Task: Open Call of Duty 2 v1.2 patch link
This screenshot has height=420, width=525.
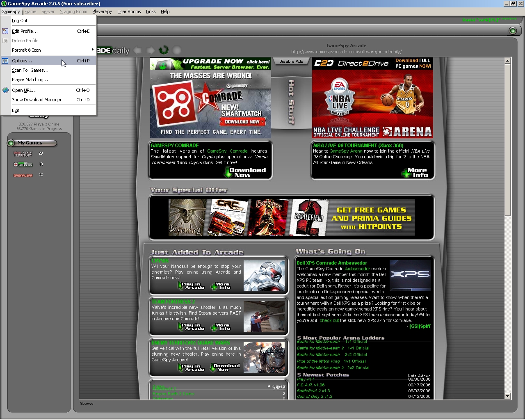Action: [x=315, y=397]
